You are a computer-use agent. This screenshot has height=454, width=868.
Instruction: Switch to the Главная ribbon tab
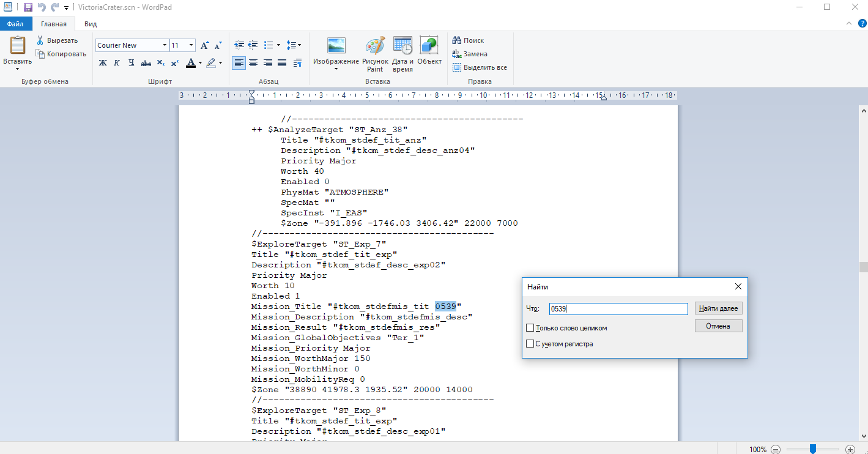point(54,24)
